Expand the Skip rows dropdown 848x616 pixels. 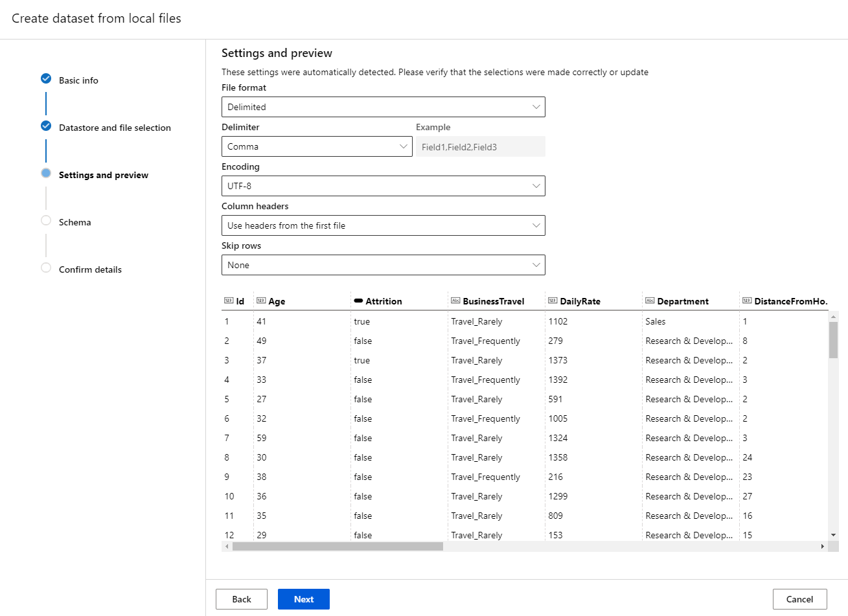tap(384, 265)
